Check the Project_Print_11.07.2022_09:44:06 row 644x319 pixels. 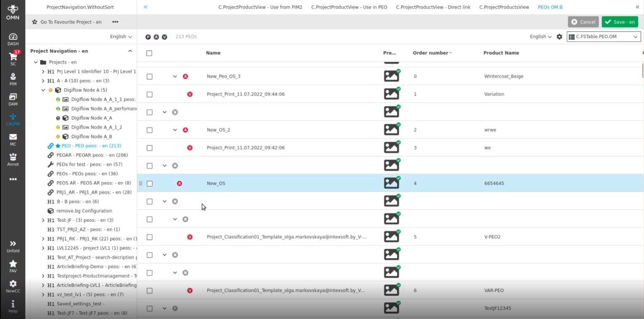[149, 94]
